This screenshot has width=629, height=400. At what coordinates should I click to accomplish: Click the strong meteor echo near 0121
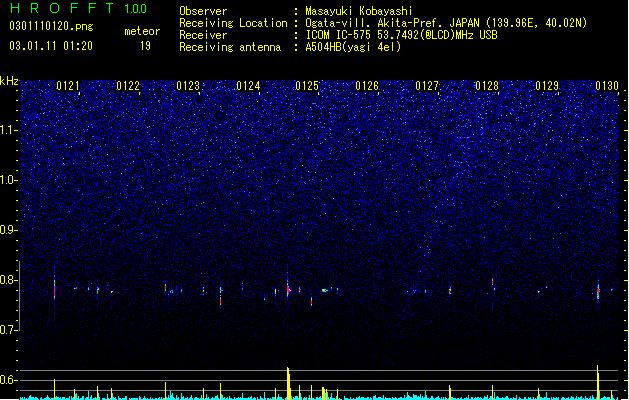point(55,287)
